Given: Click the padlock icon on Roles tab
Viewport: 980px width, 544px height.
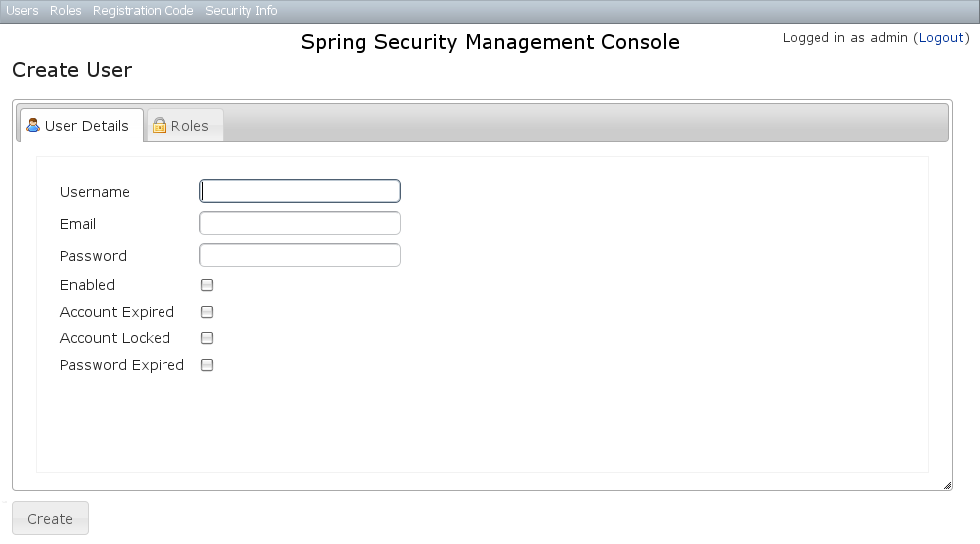Looking at the screenshot, I should (159, 126).
